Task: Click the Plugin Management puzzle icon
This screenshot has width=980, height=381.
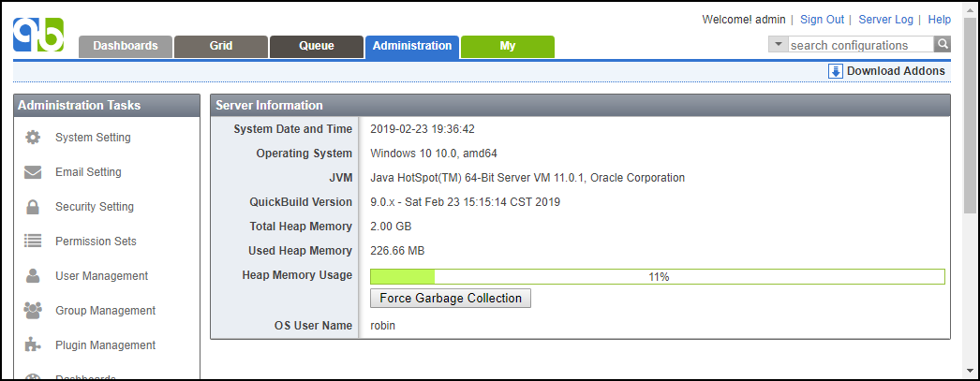Action: coord(33,344)
